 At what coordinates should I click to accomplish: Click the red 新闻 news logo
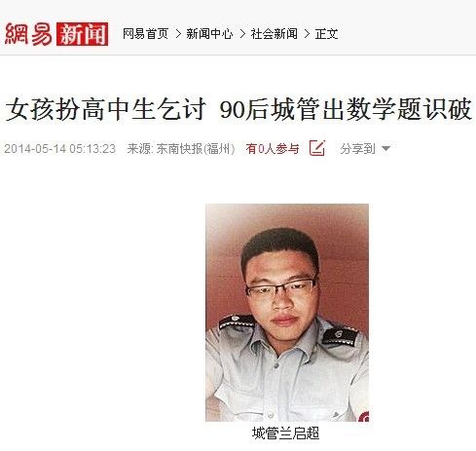coord(82,34)
